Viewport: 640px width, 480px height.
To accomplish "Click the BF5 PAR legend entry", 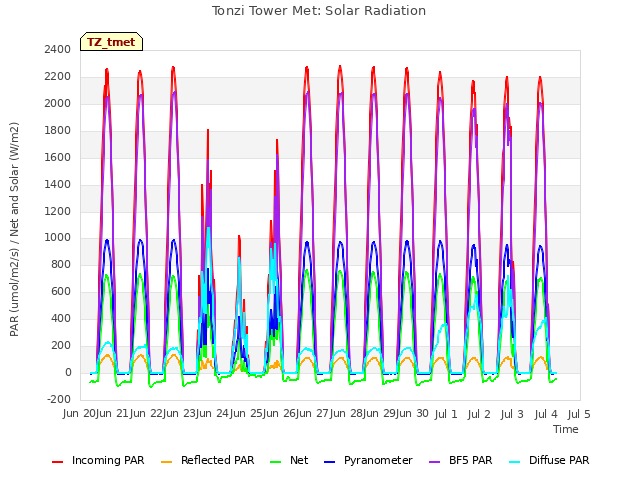I will [x=461, y=460].
